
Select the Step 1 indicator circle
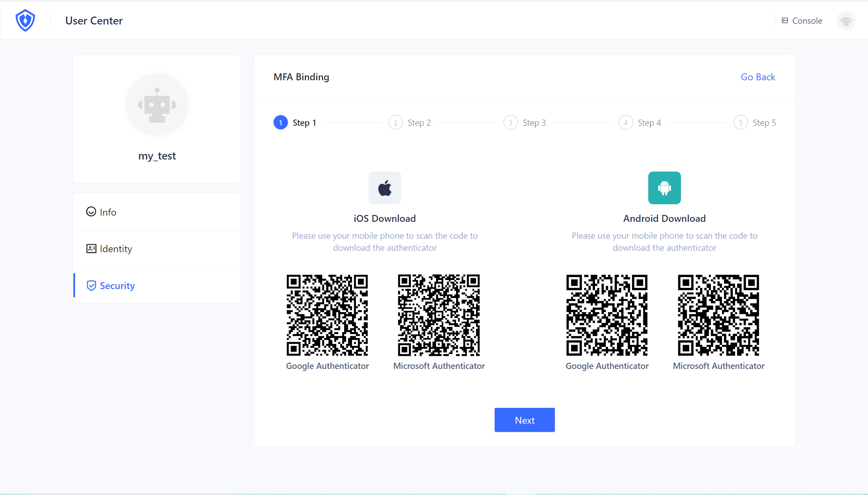coord(281,123)
